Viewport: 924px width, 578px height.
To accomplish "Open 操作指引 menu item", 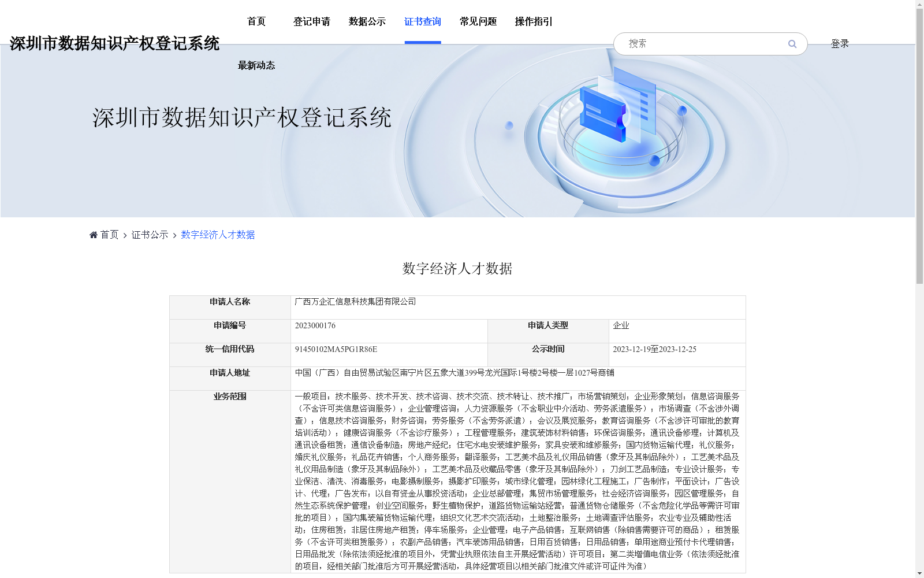I will [x=534, y=22].
